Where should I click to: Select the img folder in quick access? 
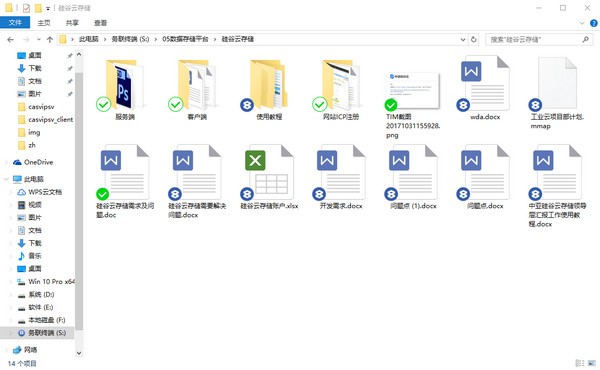pos(29,132)
